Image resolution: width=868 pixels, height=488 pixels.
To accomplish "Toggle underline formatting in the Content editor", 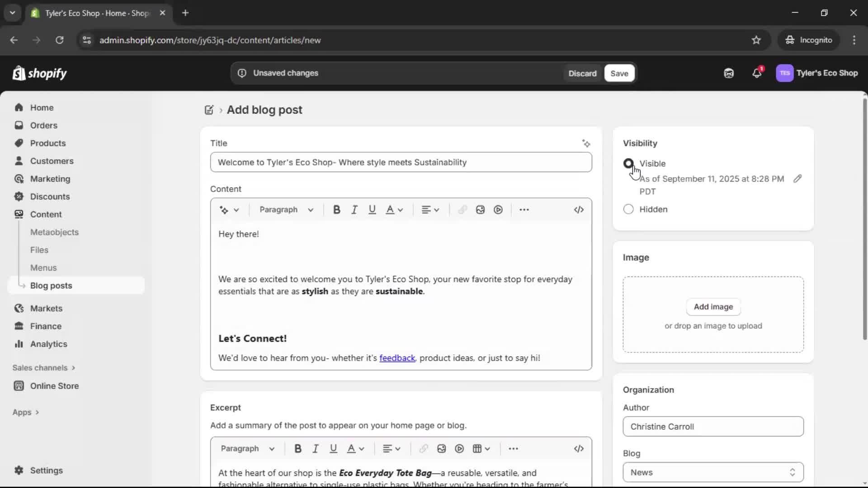I will point(372,209).
